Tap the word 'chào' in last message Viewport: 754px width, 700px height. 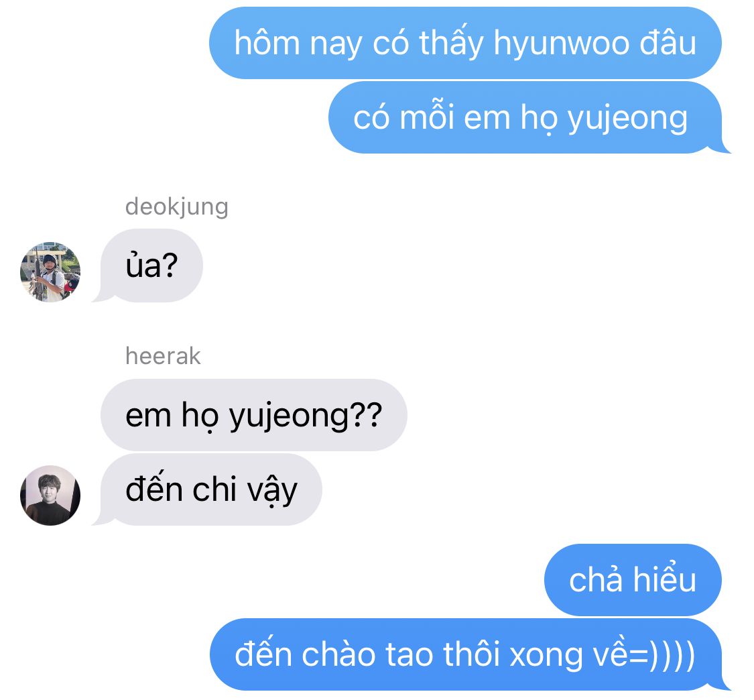338,654
